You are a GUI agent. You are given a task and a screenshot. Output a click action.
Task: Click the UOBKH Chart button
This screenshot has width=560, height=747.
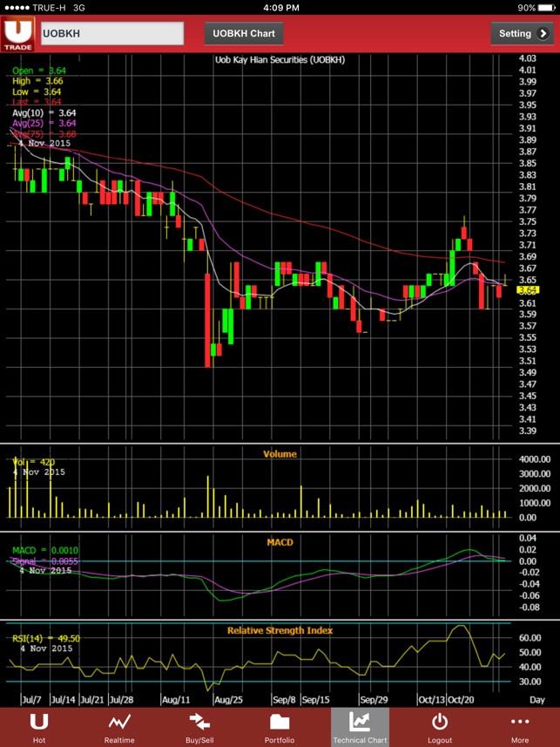[x=244, y=33]
